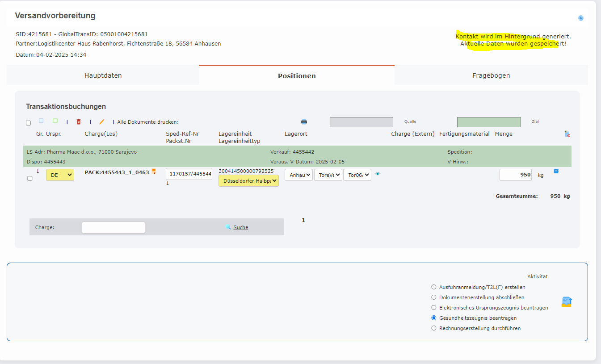
Task: Click the orange pencil edit icon
Action: coord(102,121)
